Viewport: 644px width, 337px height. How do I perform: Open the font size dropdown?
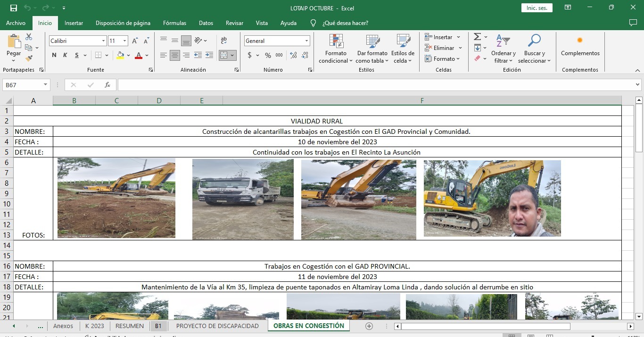124,41
